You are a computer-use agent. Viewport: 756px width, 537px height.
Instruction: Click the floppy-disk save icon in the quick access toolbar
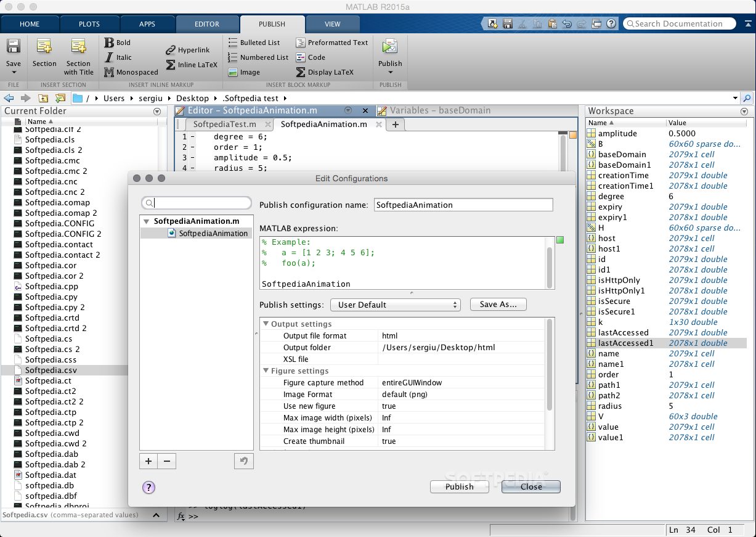tap(508, 24)
